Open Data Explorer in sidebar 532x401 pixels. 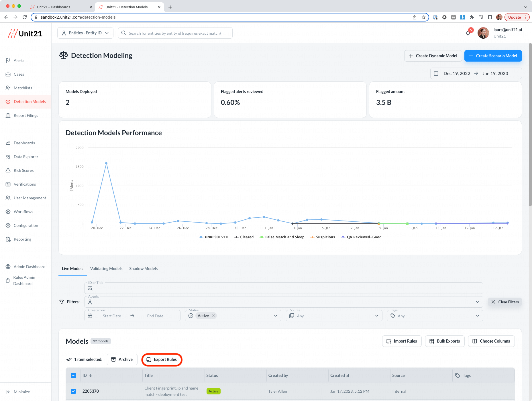click(25, 157)
